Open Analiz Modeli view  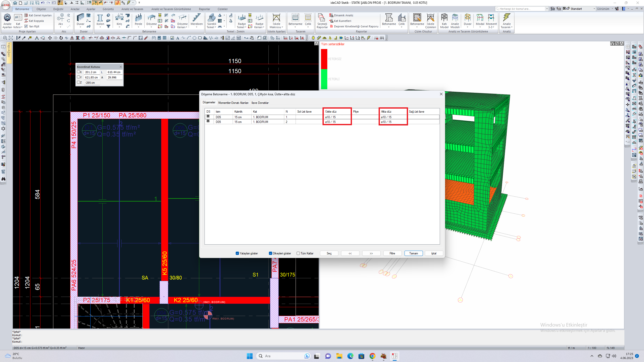[455, 21]
